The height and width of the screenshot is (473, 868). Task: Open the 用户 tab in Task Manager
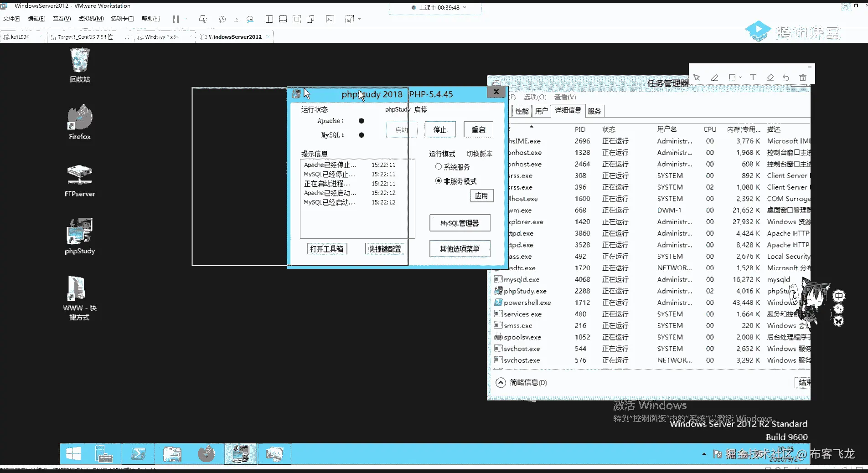pyautogui.click(x=541, y=111)
